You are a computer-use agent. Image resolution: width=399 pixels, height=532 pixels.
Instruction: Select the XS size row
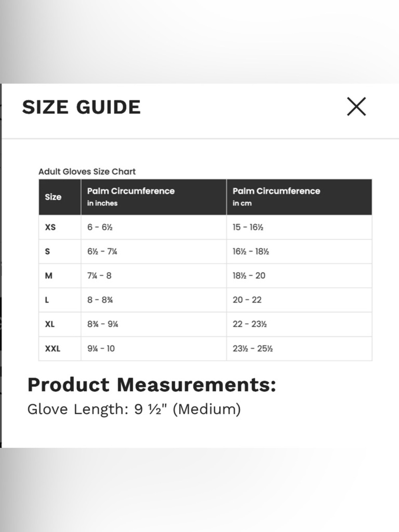205,227
